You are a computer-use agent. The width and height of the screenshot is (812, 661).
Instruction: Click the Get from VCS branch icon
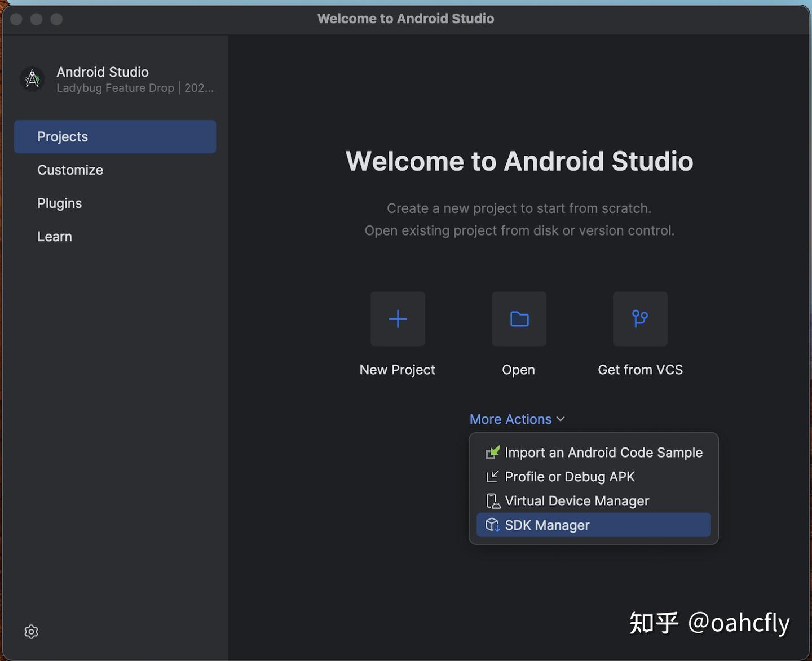[x=640, y=319]
